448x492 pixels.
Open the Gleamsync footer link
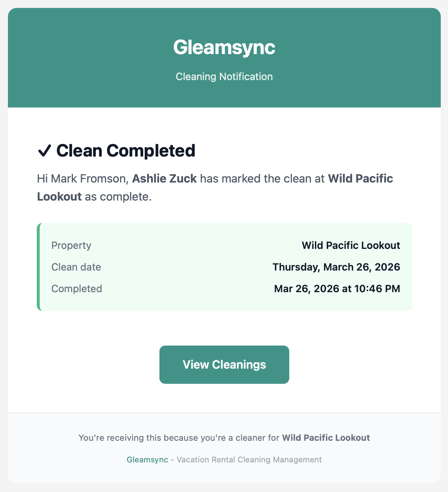[x=147, y=460]
